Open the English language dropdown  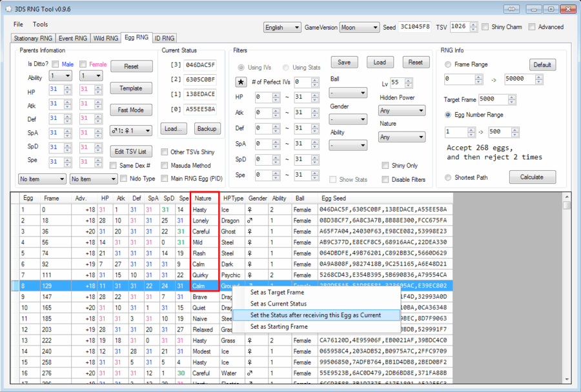[x=281, y=27]
